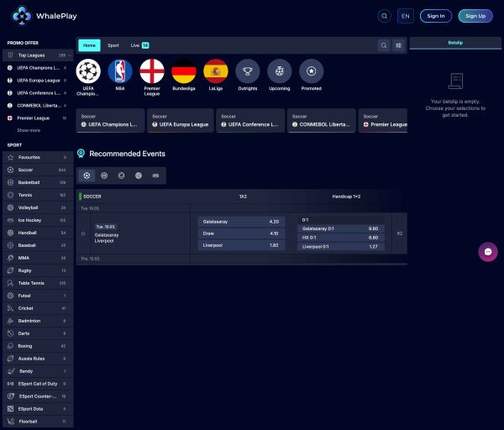
Task: Expand the Ice Hockey sport category
Action: 38,220
